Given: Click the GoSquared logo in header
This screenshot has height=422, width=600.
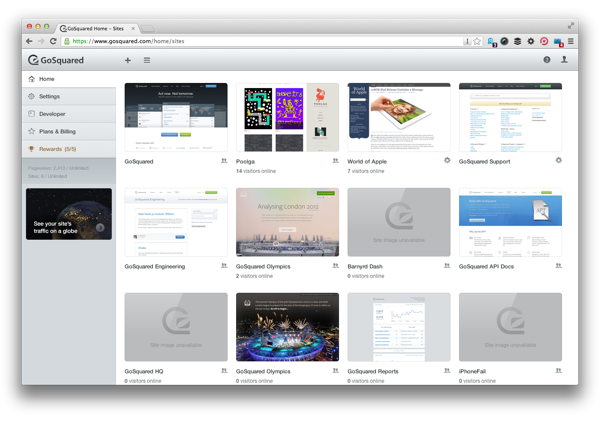Looking at the screenshot, I should coord(56,60).
